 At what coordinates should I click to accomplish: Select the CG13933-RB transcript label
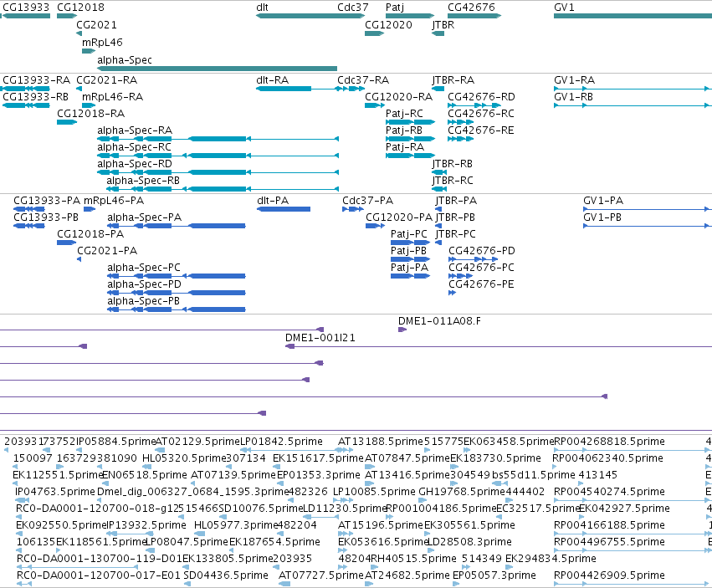click(x=35, y=97)
